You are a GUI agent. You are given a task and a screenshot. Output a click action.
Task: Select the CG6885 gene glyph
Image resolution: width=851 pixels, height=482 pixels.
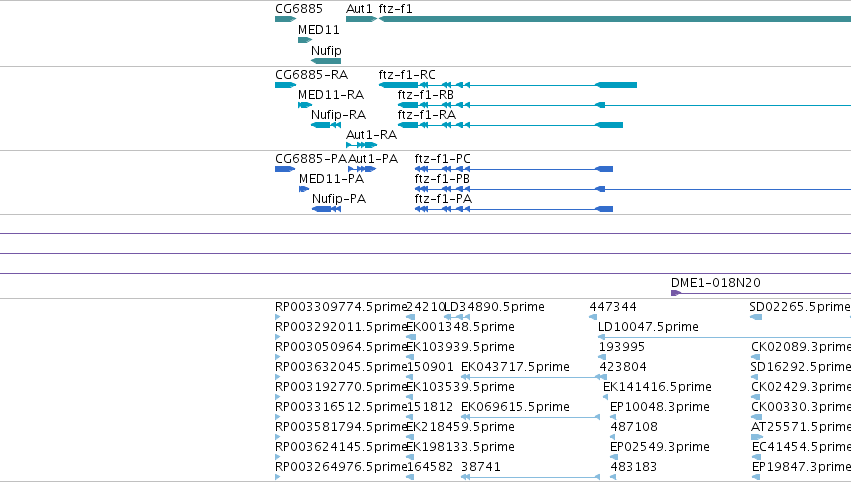[285, 19]
